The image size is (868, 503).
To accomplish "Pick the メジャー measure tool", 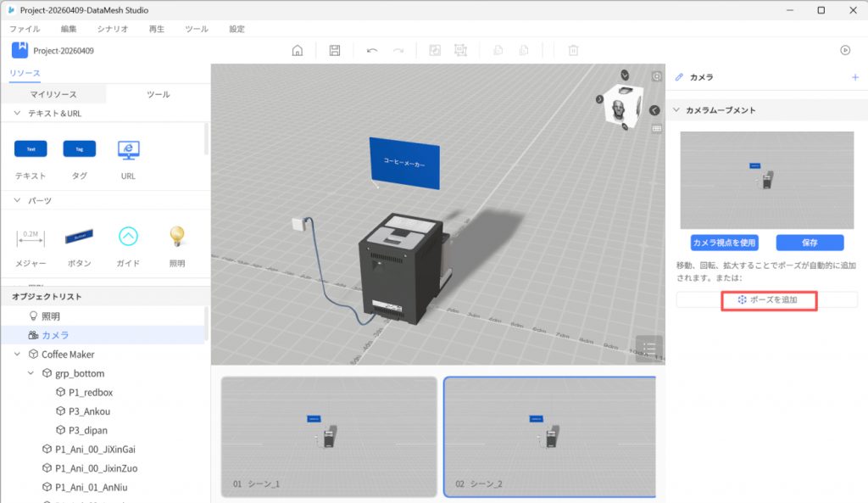I will (x=31, y=237).
